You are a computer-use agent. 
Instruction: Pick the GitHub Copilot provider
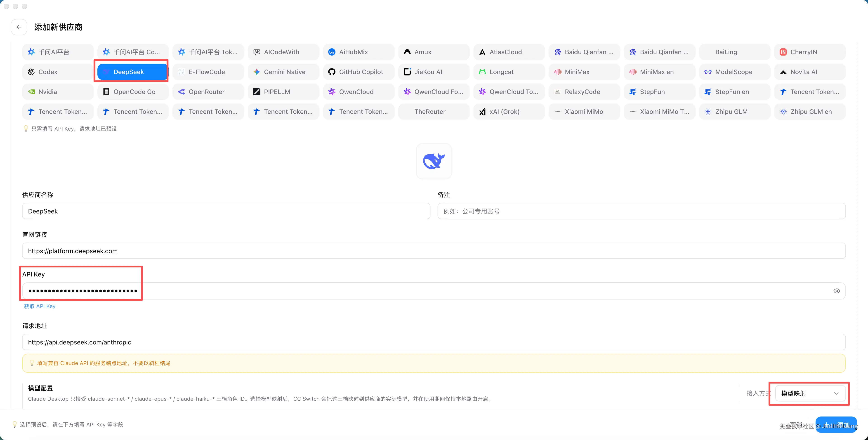pyautogui.click(x=359, y=72)
